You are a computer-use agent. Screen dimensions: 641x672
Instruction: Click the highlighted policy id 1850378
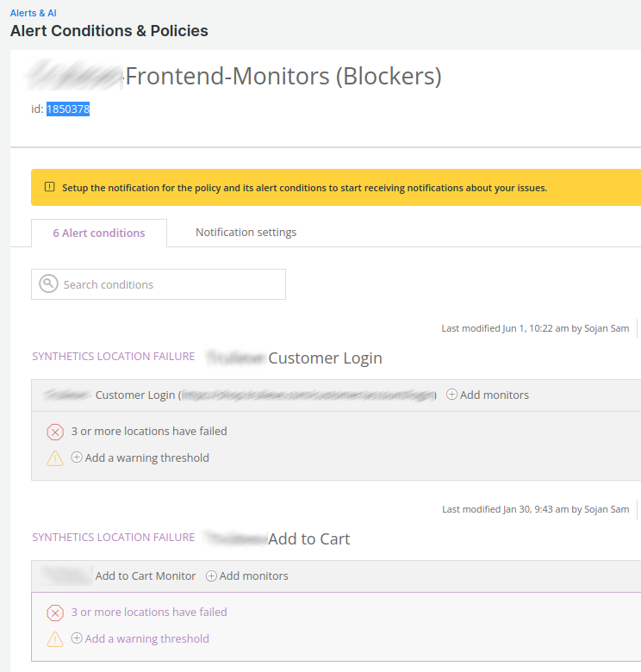tap(68, 109)
